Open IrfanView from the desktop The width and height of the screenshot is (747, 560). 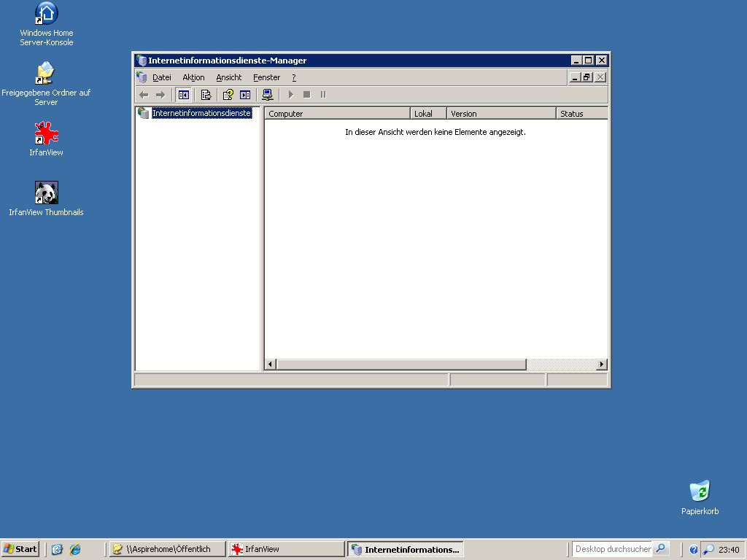pos(45,135)
